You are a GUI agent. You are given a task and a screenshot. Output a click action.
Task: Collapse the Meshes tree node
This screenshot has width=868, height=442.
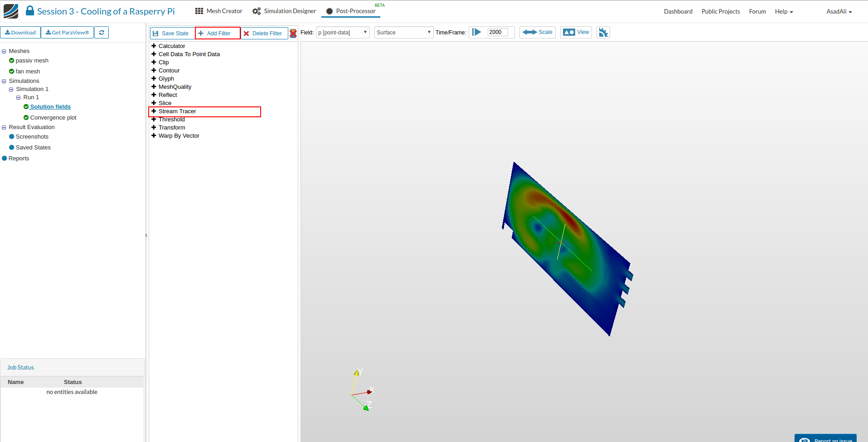pyautogui.click(x=4, y=51)
